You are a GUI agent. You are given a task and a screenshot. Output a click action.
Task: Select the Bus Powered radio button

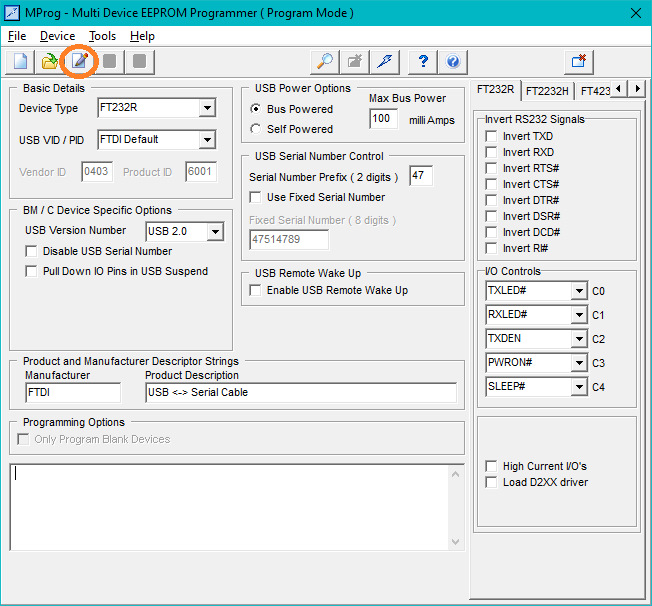[256, 109]
